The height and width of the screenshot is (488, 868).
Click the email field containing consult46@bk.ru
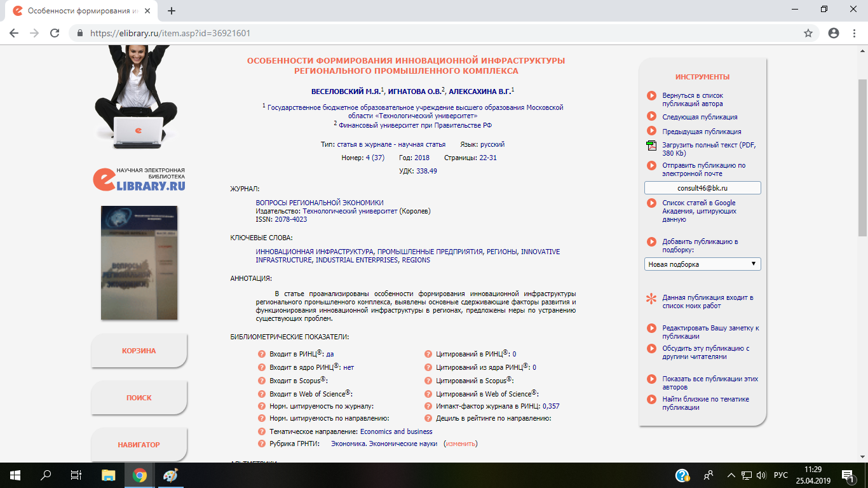pyautogui.click(x=702, y=188)
